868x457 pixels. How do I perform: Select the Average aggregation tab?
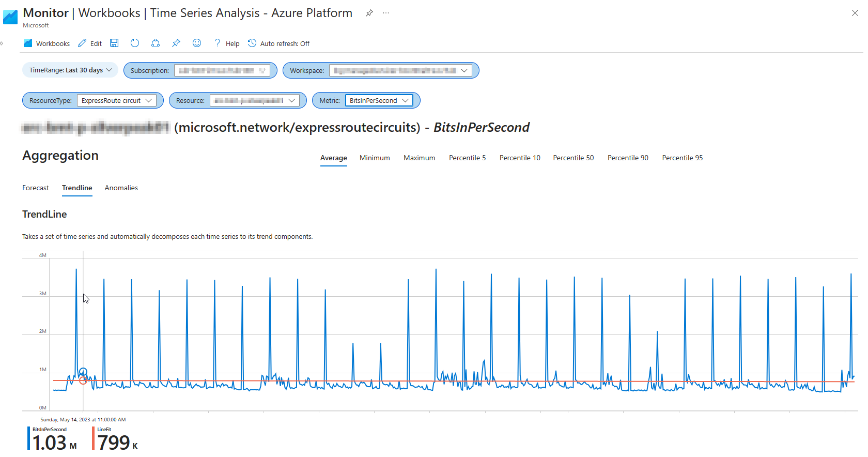334,158
